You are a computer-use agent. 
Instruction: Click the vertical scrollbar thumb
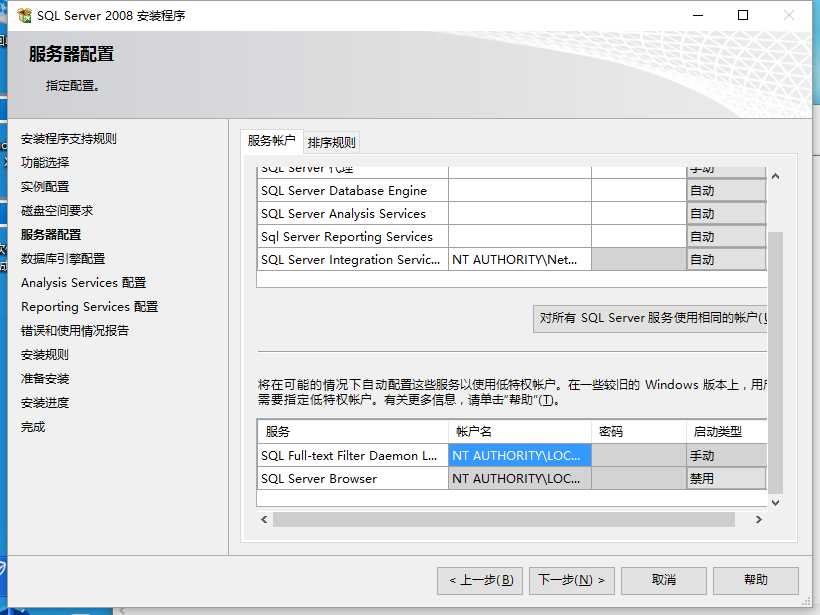pyautogui.click(x=776, y=362)
